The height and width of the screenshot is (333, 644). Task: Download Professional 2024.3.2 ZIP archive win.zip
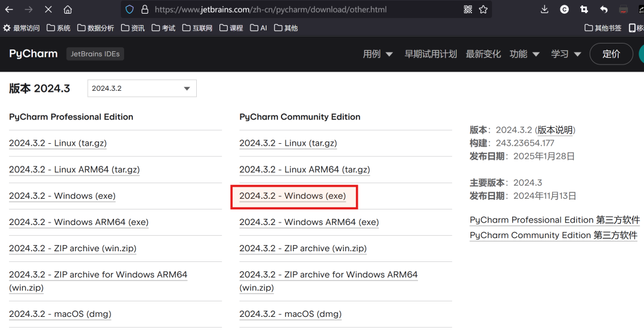[x=73, y=248]
